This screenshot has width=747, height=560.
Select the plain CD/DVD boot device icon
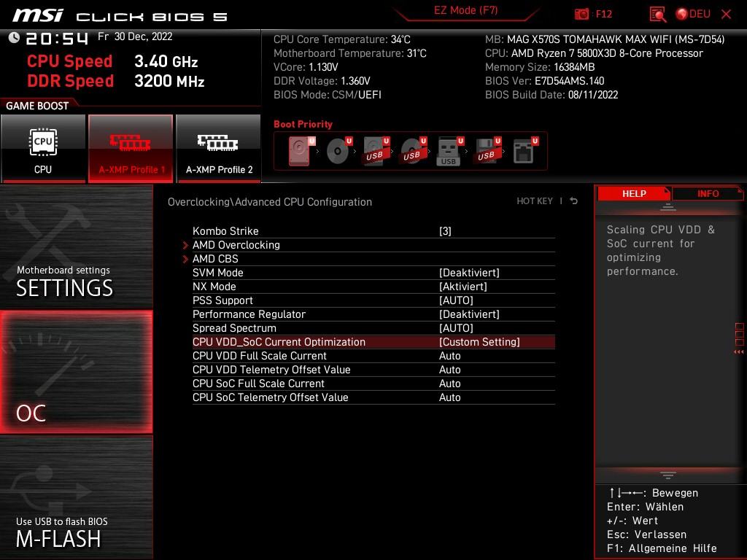point(339,151)
